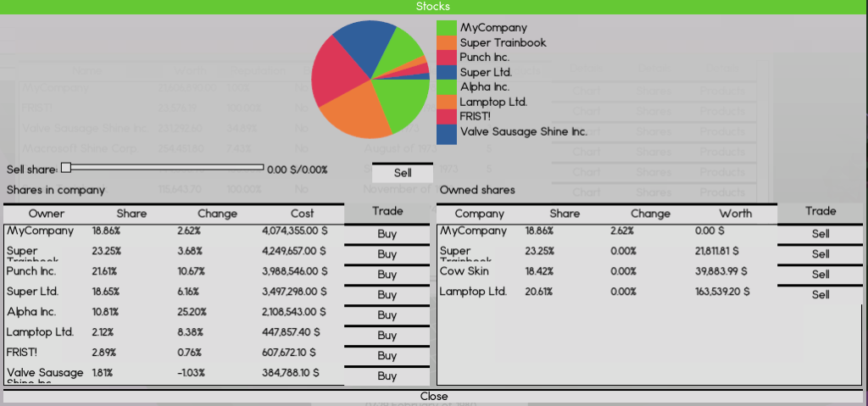
Task: Click the 607,672.10 $ cost value
Action: click(x=289, y=353)
